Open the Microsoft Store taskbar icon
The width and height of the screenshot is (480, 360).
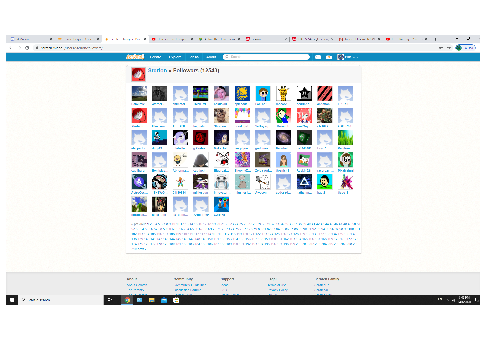(x=176, y=300)
